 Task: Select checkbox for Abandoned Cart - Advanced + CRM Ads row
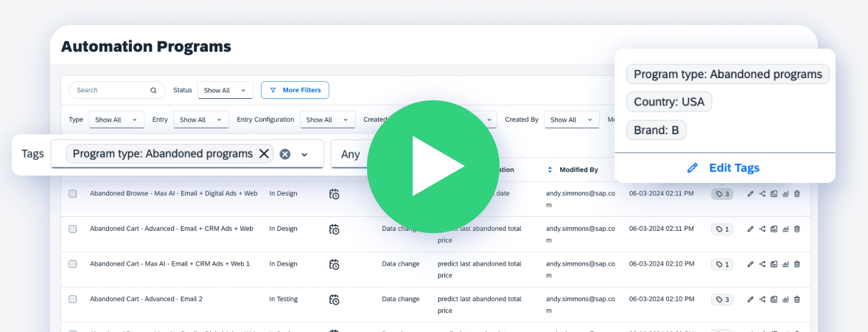[72, 229]
